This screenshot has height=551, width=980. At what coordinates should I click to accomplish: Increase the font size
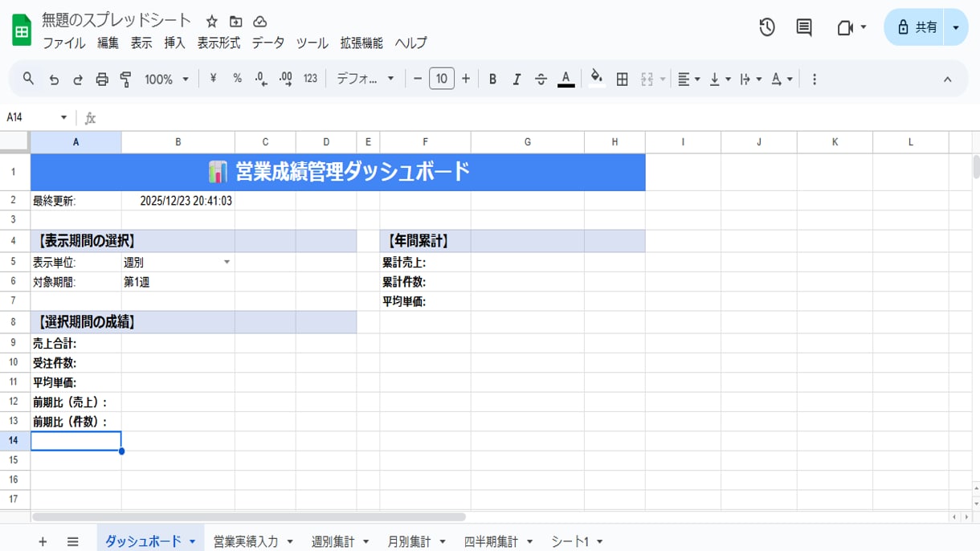466,79
